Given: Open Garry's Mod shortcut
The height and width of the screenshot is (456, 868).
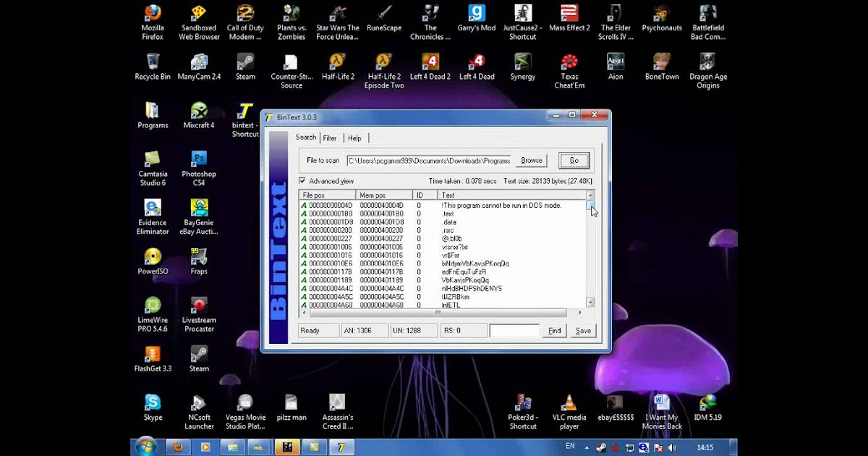Looking at the screenshot, I should coord(477,19).
